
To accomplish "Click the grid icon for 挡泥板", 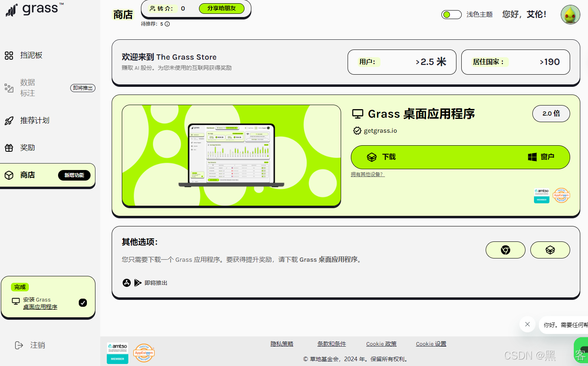I will 9,56.
